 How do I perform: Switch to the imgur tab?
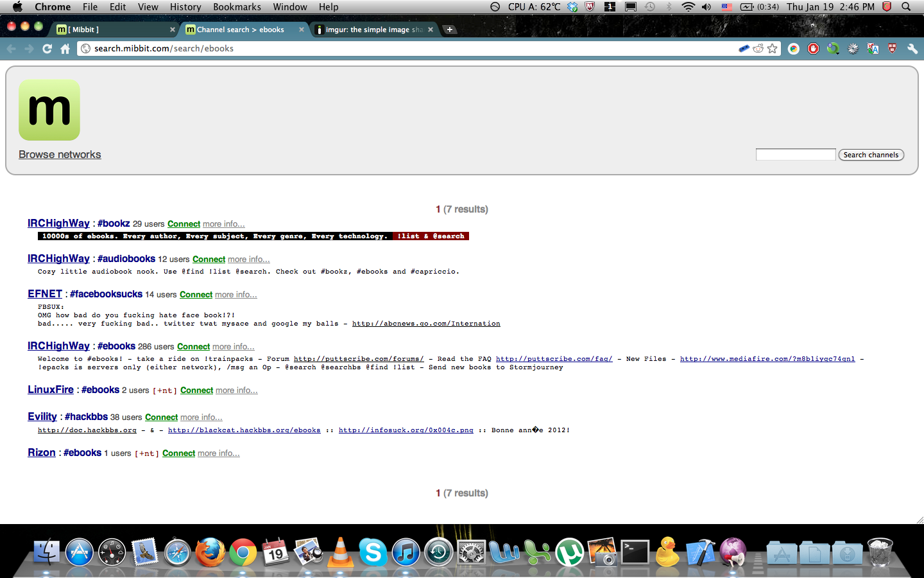coord(373,30)
